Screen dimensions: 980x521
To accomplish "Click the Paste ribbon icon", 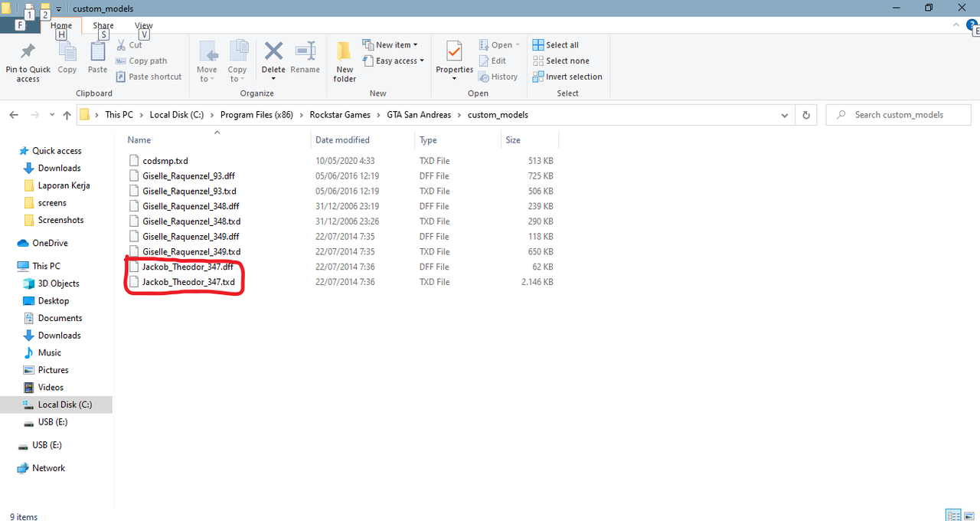I will click(x=98, y=52).
